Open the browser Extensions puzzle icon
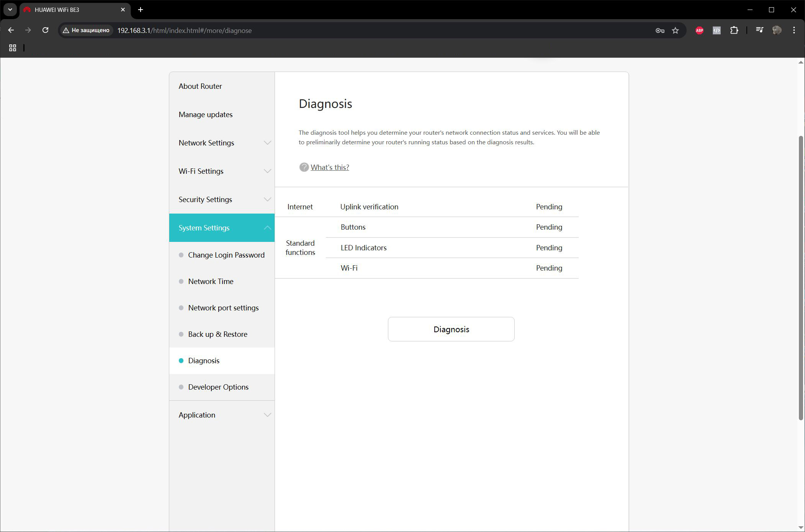This screenshot has height=532, width=805. 734,31
